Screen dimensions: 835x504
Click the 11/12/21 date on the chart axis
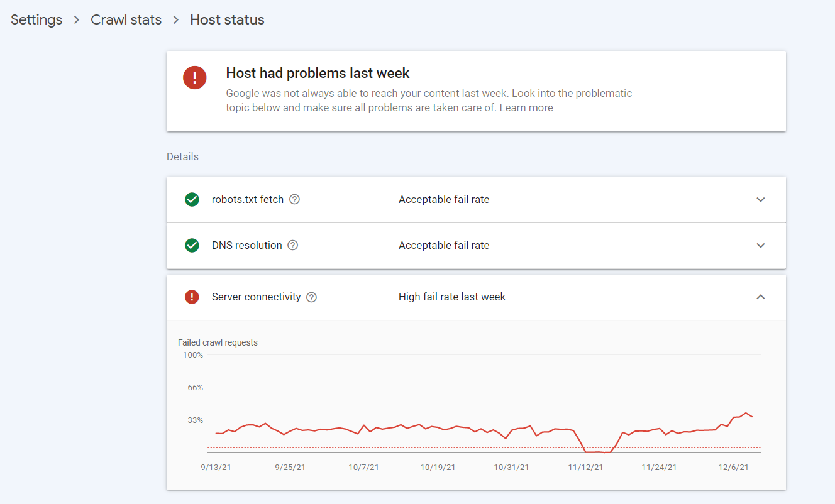click(585, 468)
